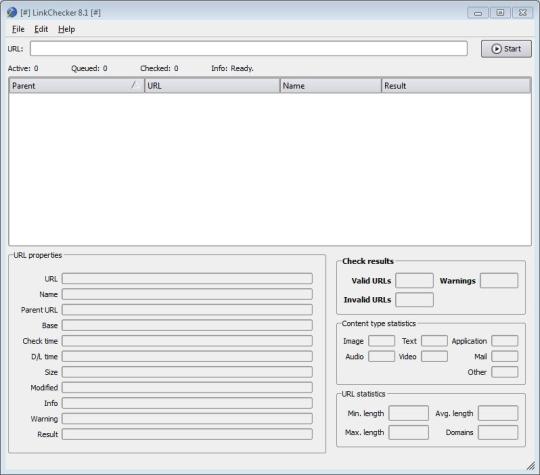Click the LinkChecker app icon in title bar
This screenshot has height=475, width=540.
[x=12, y=13]
